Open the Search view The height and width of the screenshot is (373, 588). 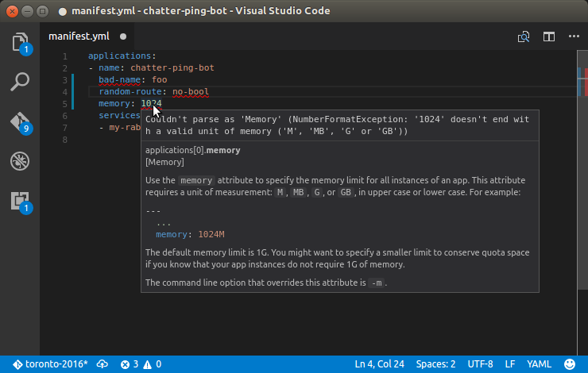20,82
